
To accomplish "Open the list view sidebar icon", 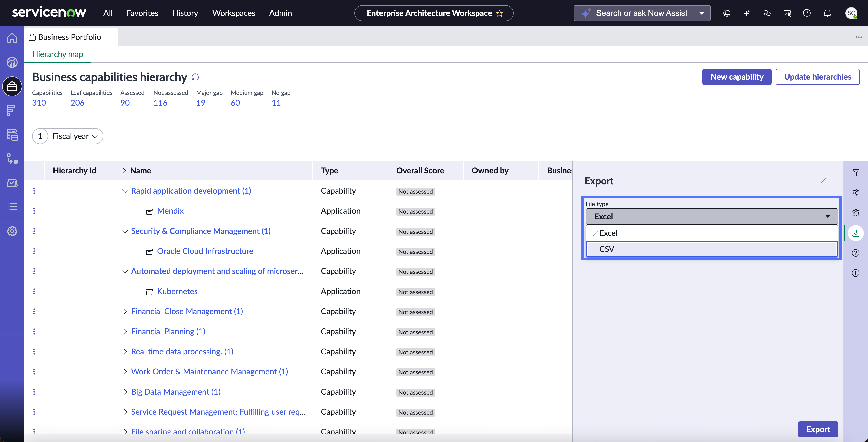I will tap(12, 207).
